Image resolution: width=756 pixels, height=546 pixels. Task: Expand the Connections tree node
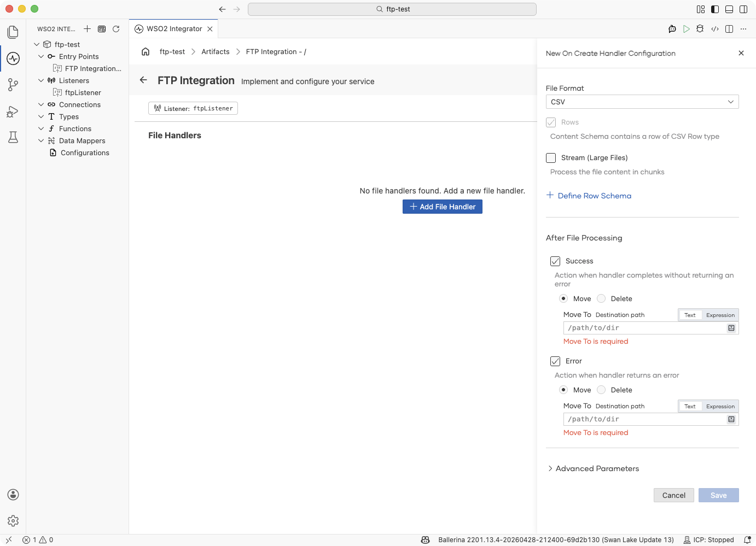(x=41, y=104)
